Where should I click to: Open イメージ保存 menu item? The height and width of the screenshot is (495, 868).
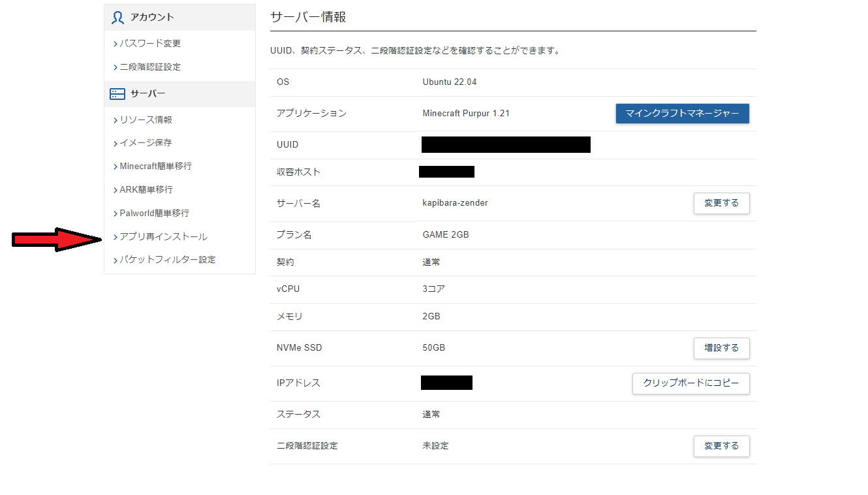point(146,143)
